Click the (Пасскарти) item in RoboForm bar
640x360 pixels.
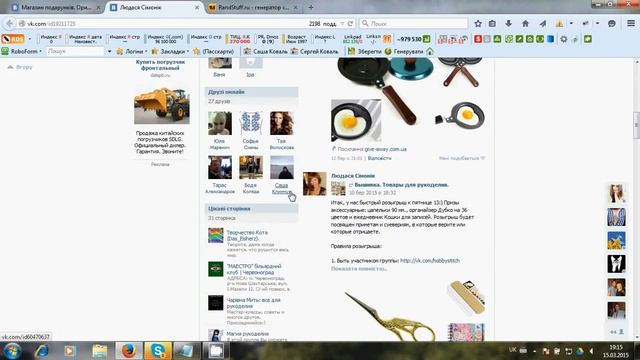pyautogui.click(x=213, y=51)
